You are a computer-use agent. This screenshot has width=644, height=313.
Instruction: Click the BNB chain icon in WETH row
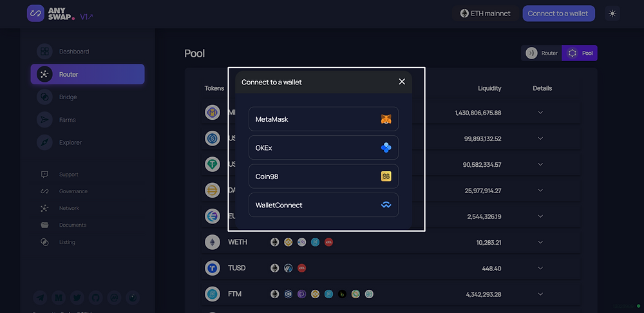288,242
